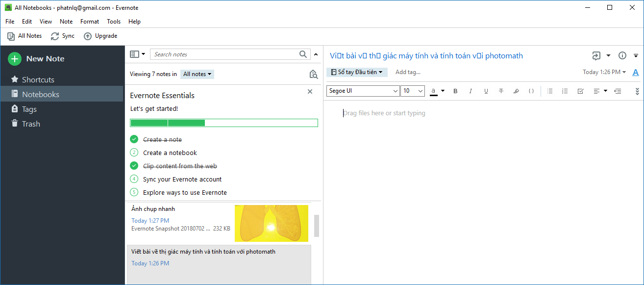Click the magnifier search icon

pyautogui.click(x=304, y=54)
